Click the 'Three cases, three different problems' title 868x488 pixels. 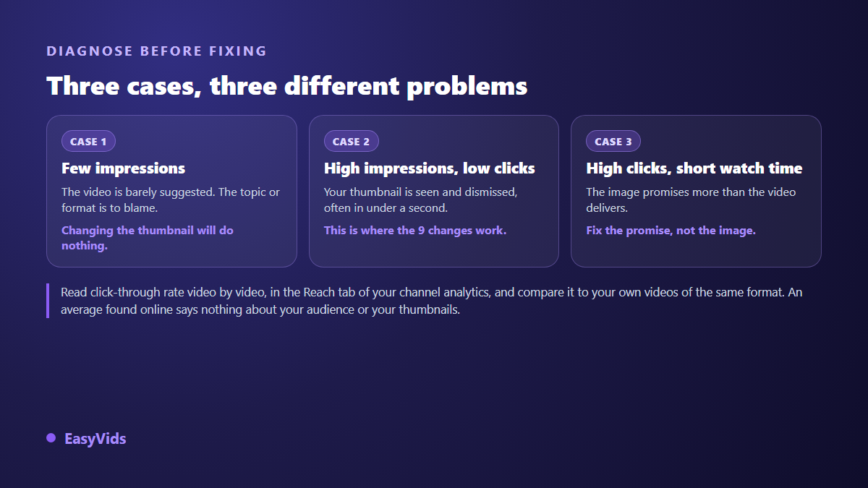(x=287, y=86)
